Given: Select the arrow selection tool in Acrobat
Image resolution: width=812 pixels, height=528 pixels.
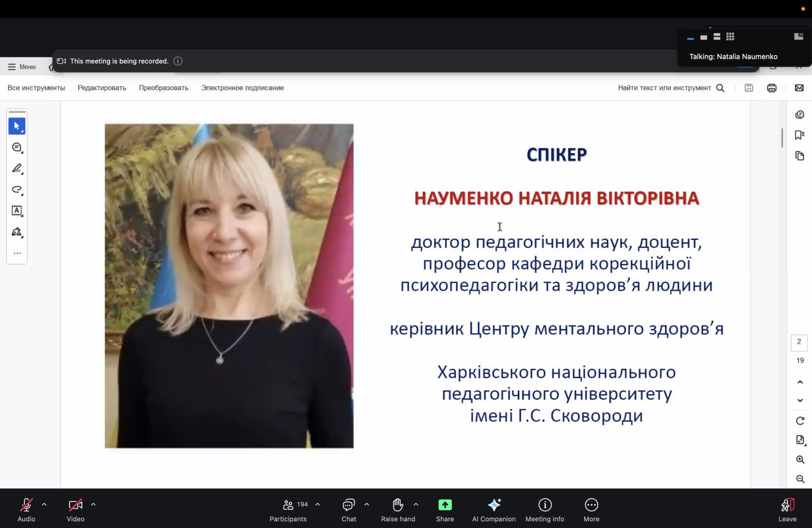Looking at the screenshot, I should pyautogui.click(x=17, y=126).
